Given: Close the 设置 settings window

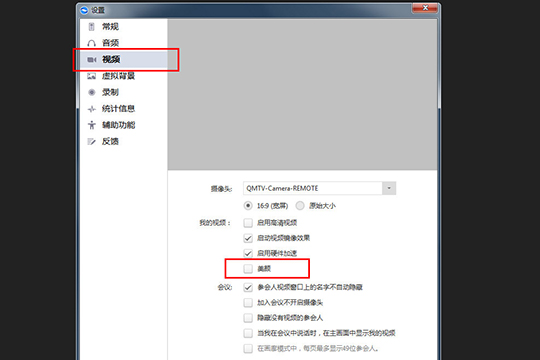Looking at the screenshot, I should point(425,8).
